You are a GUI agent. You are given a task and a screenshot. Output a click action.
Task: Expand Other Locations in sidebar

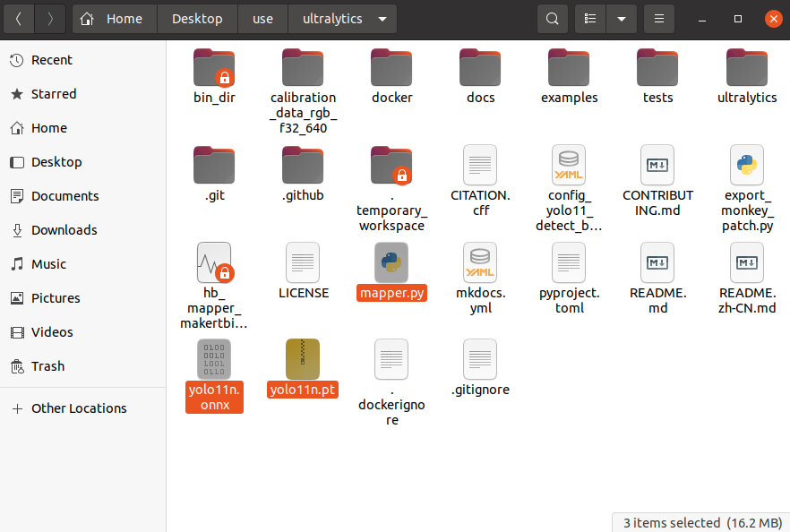click(79, 408)
